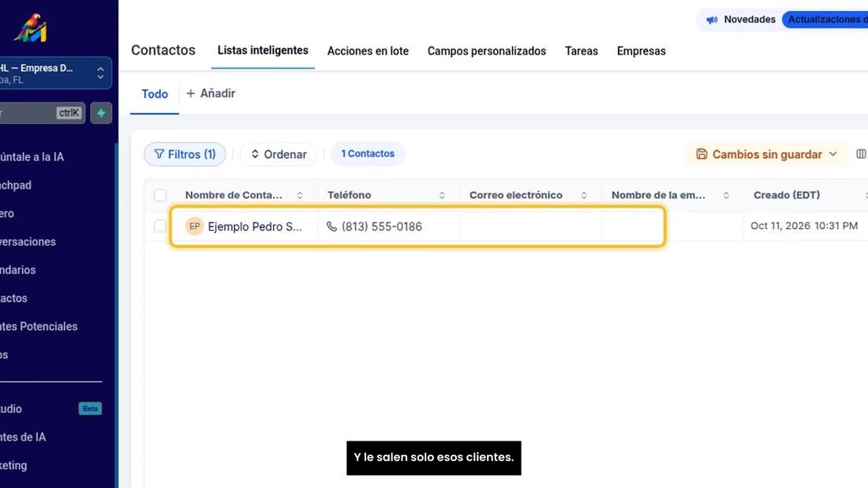This screenshot has width=868, height=488.
Task: Click the phone icon beside (813) 555-0186
Action: [331, 226]
